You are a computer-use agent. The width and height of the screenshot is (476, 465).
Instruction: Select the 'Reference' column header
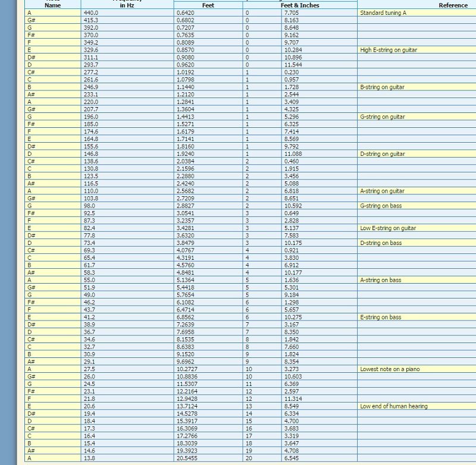[x=453, y=5]
